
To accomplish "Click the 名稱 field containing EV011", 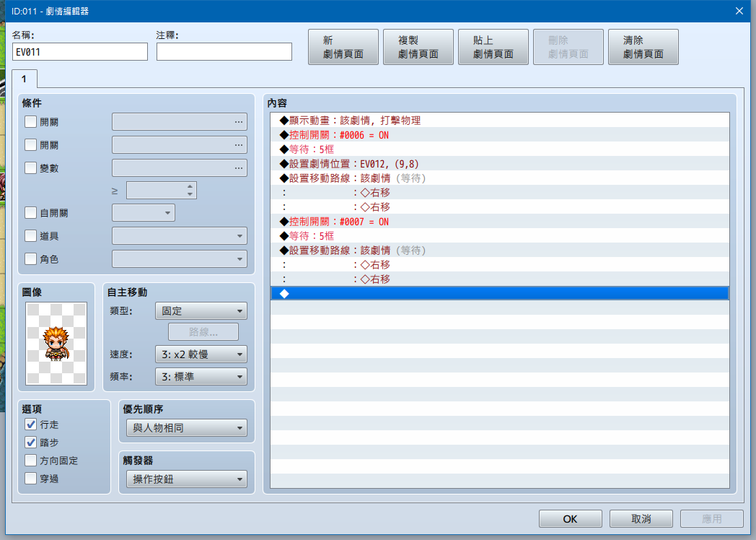I will (80, 52).
